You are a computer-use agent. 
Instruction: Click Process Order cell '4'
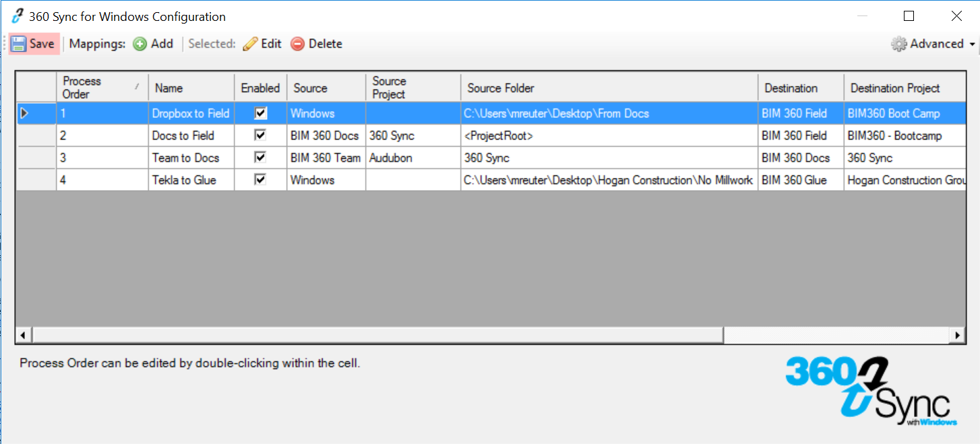pos(102,180)
